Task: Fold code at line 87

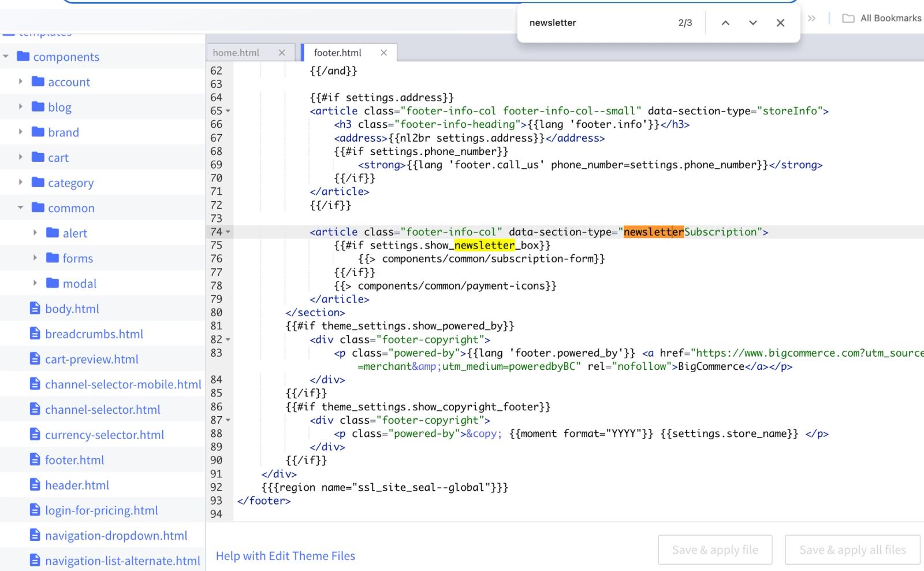Action: pyautogui.click(x=228, y=420)
